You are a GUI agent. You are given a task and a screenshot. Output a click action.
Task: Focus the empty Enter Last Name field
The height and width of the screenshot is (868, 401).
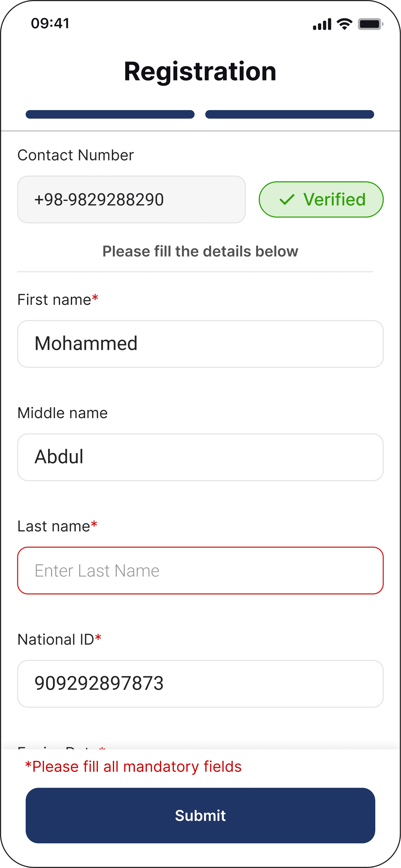pyautogui.click(x=200, y=571)
